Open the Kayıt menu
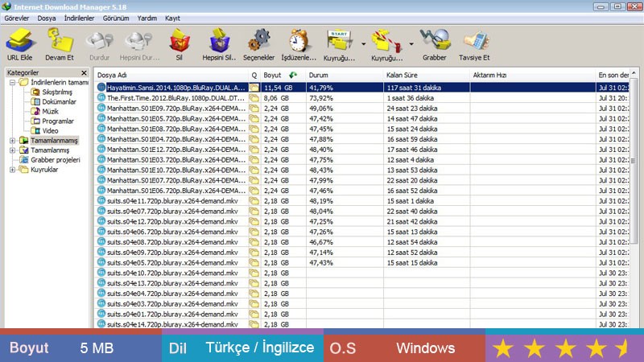The image size is (644, 362). point(172,19)
